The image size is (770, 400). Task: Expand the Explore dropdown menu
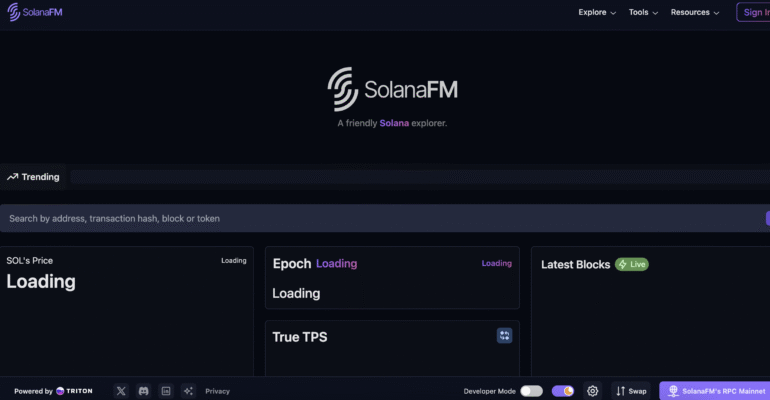pyautogui.click(x=597, y=13)
